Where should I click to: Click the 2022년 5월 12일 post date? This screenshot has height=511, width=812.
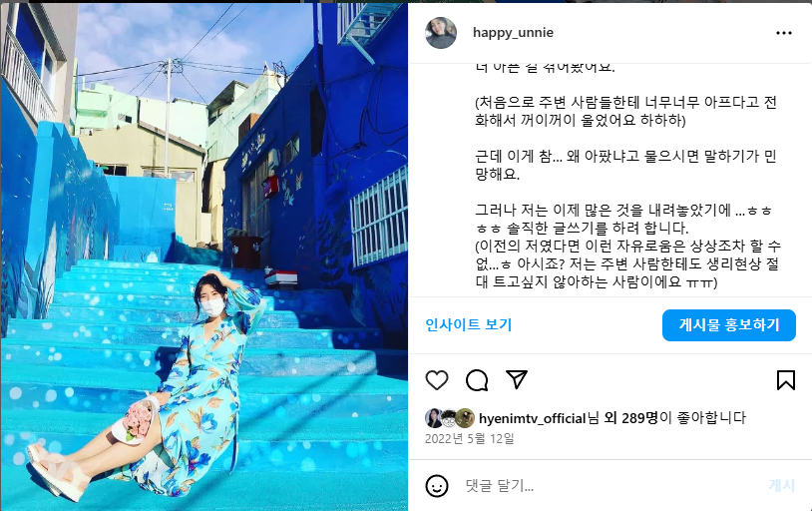point(470,439)
